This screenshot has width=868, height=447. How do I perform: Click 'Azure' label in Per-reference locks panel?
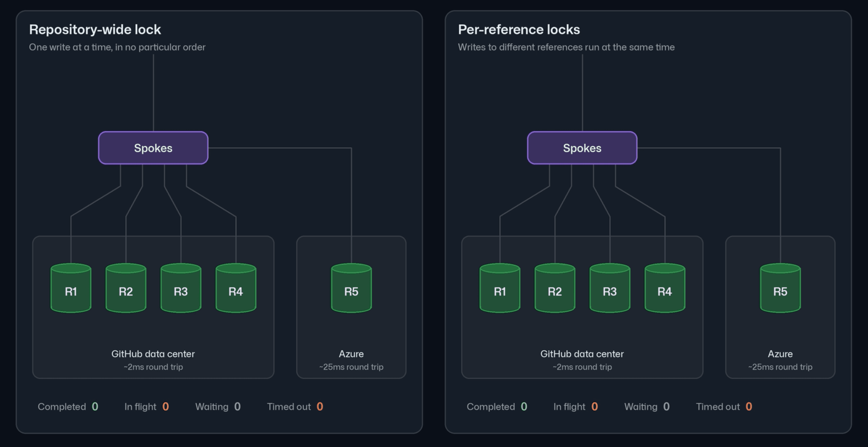point(780,354)
